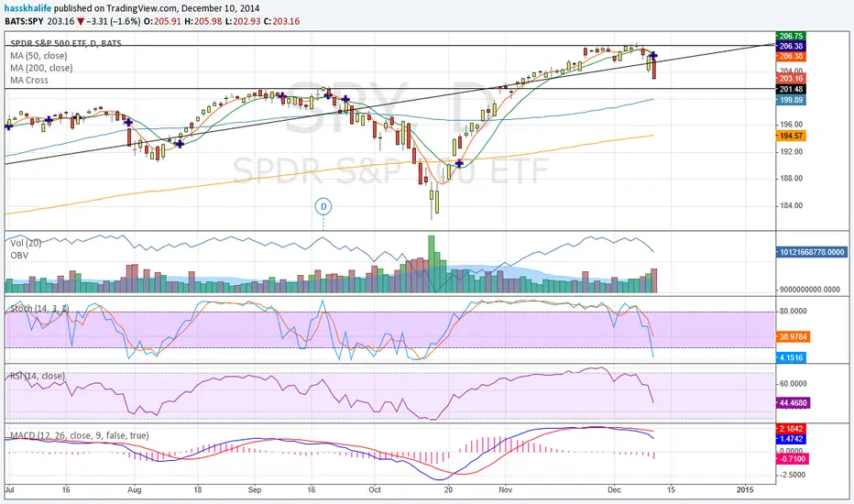
Task: Click the red 203.16 last price label
Action: (x=791, y=79)
